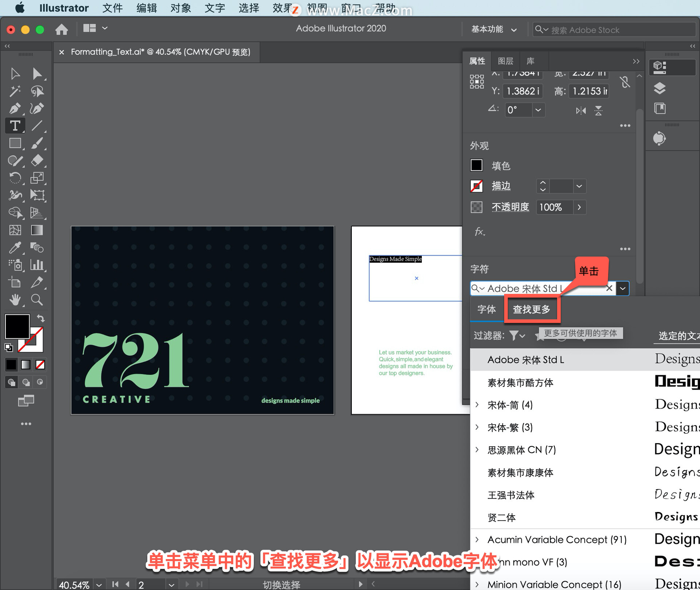The width and height of the screenshot is (700, 590).
Task: Click the Y position value field
Action: [x=522, y=91]
